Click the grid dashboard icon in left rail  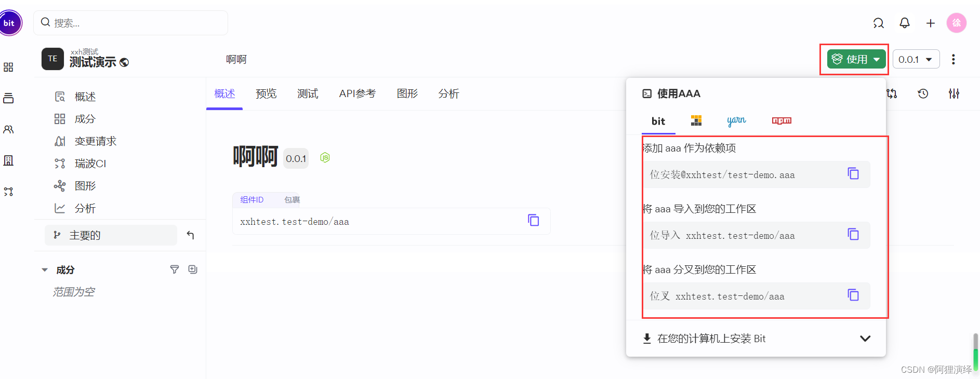(8, 67)
